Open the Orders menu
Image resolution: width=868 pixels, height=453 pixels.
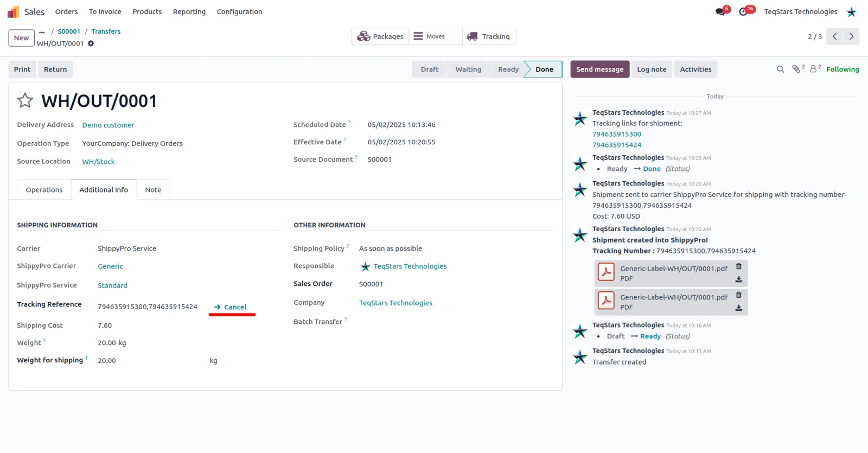(x=66, y=11)
